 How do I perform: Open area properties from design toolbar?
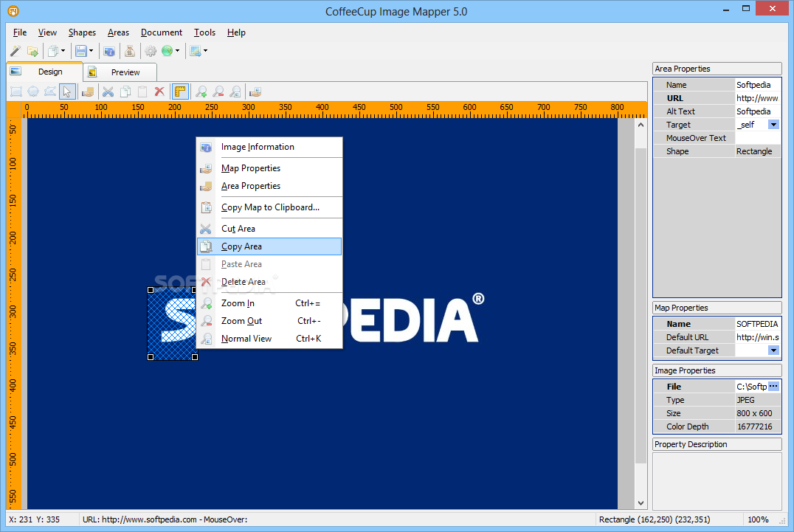[88, 91]
